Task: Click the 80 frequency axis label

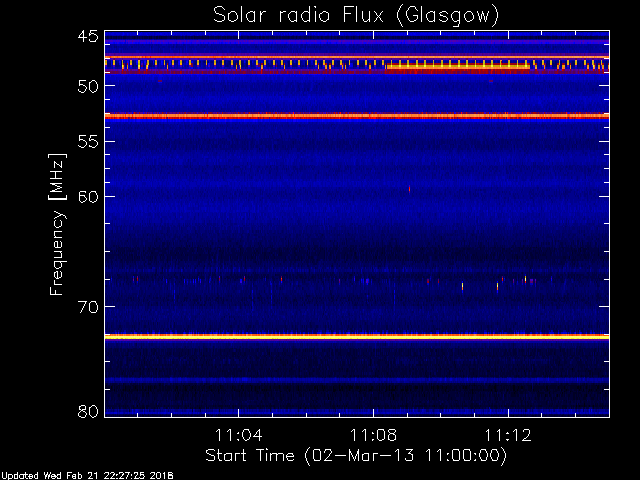Action: tap(88, 411)
